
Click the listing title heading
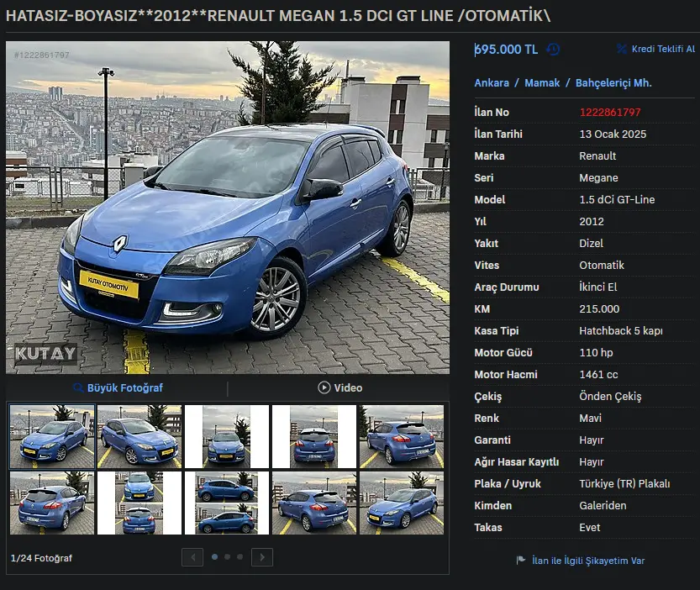278,16
